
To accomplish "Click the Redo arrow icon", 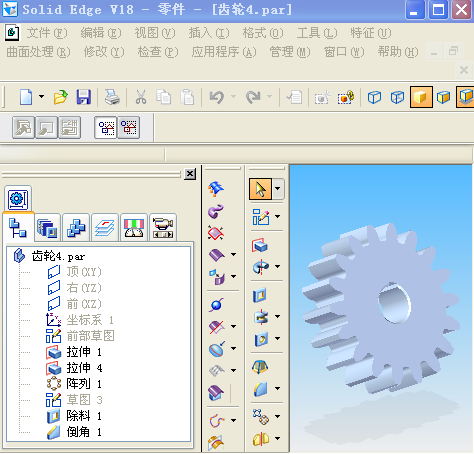I will pos(253,97).
